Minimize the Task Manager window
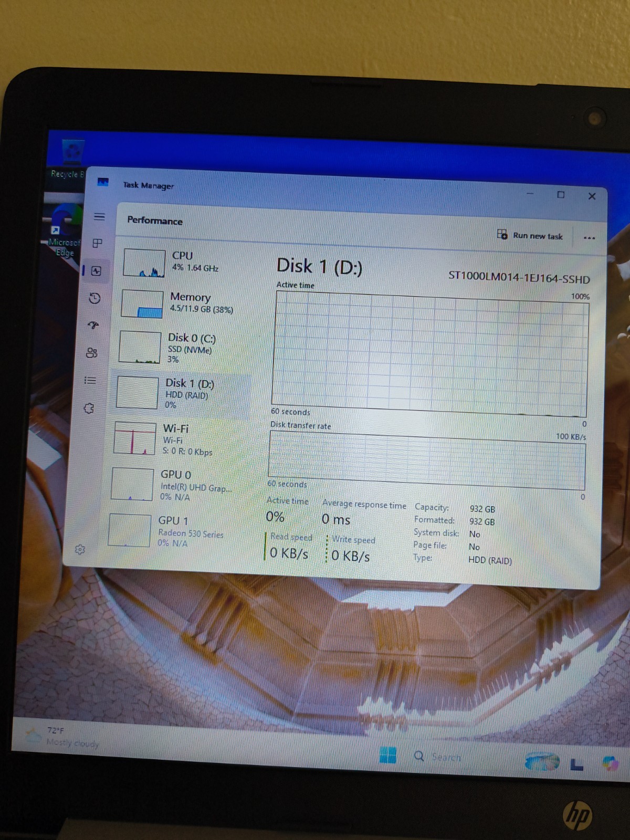 pyautogui.click(x=530, y=194)
